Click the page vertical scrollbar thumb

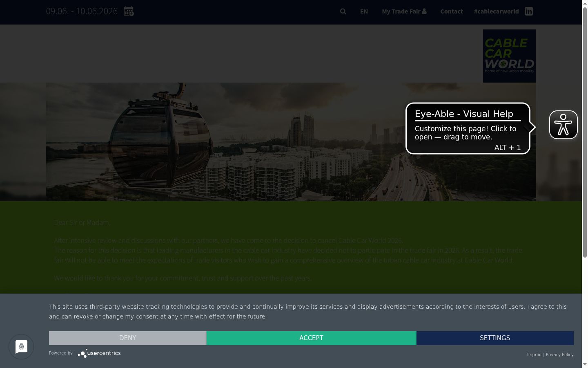coord(585,133)
